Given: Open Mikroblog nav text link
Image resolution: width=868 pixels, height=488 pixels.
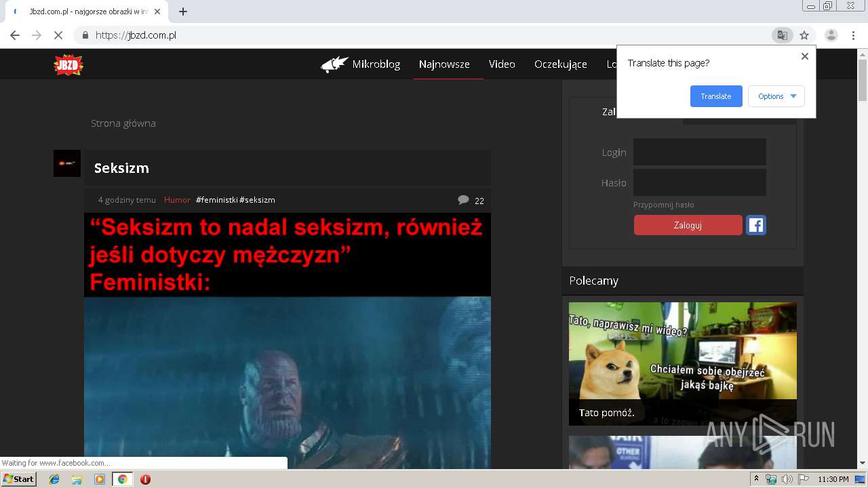Looking at the screenshot, I should tap(376, 64).
